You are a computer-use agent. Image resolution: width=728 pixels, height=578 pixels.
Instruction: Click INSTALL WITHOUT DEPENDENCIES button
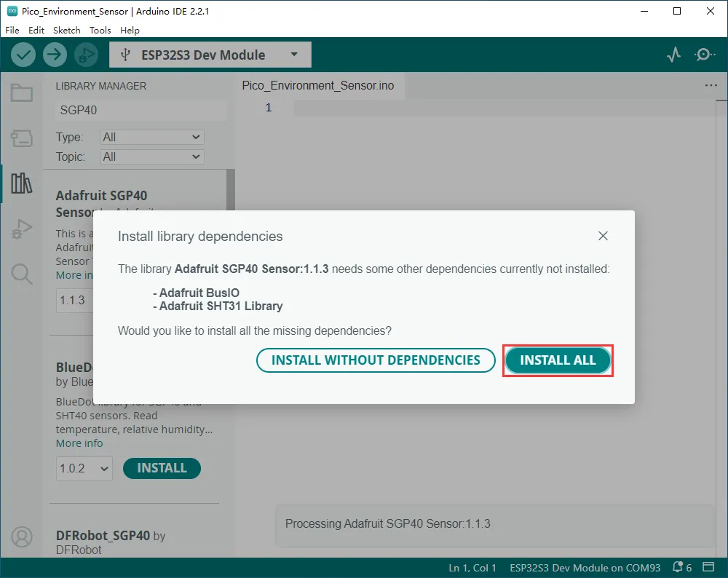[376, 360]
